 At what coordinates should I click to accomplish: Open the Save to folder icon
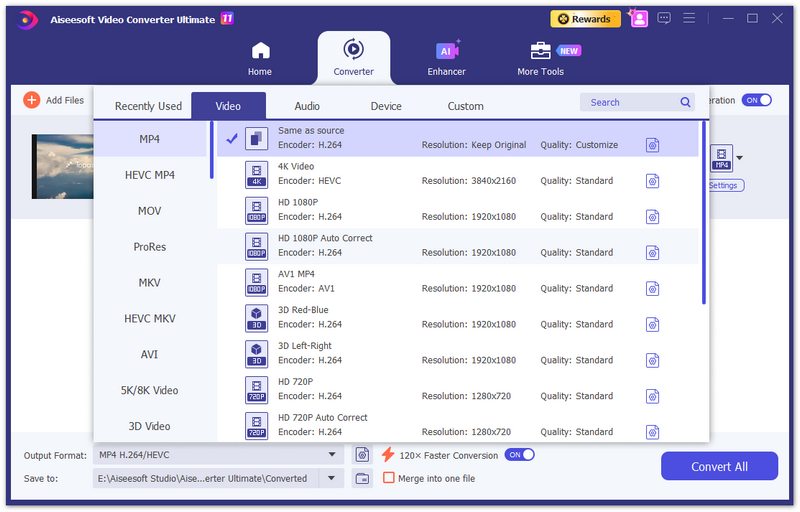pyautogui.click(x=362, y=478)
